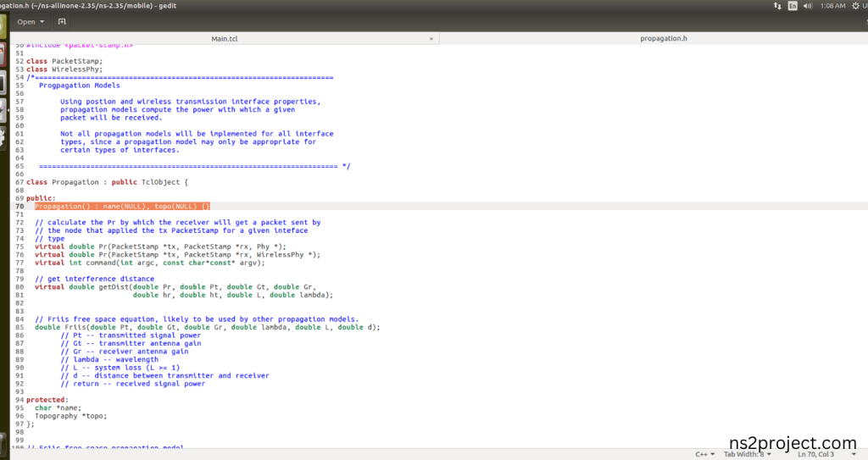Click the 'Topography *topo;' declaration
The width and height of the screenshot is (868, 460).
tap(71, 416)
